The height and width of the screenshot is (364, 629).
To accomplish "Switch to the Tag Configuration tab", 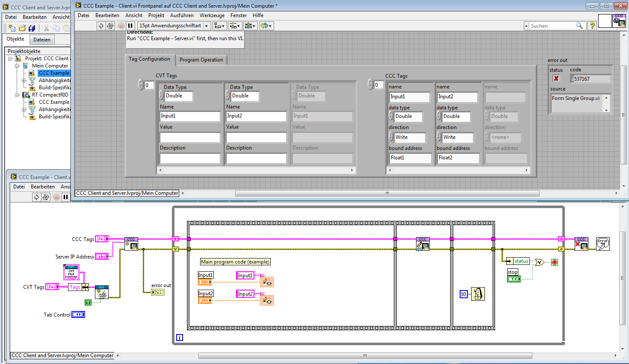I will pos(150,59).
